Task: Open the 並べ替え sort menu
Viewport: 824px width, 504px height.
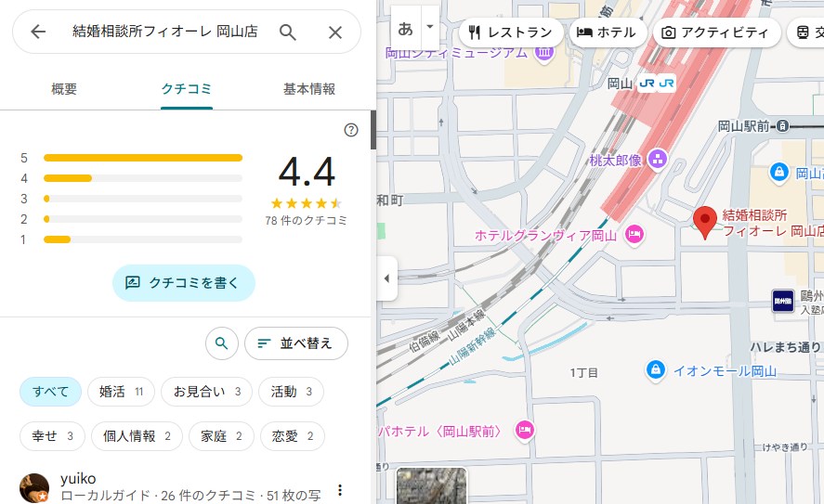Action: tap(295, 343)
